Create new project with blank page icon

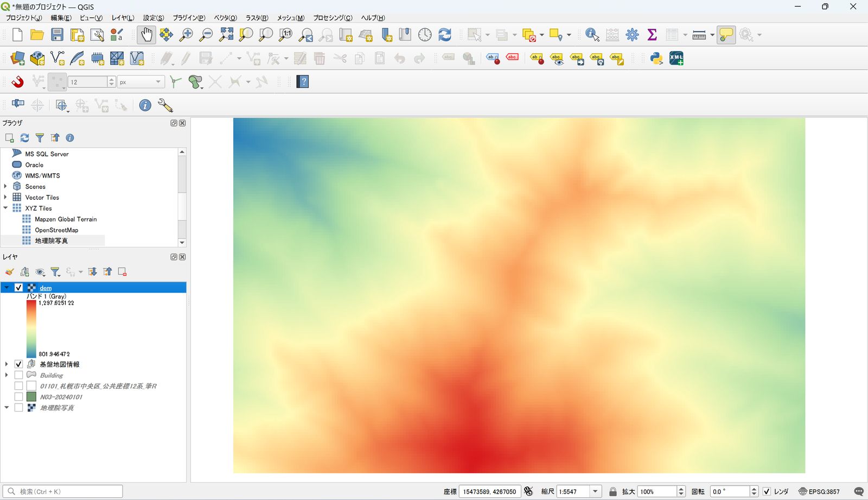click(x=17, y=35)
